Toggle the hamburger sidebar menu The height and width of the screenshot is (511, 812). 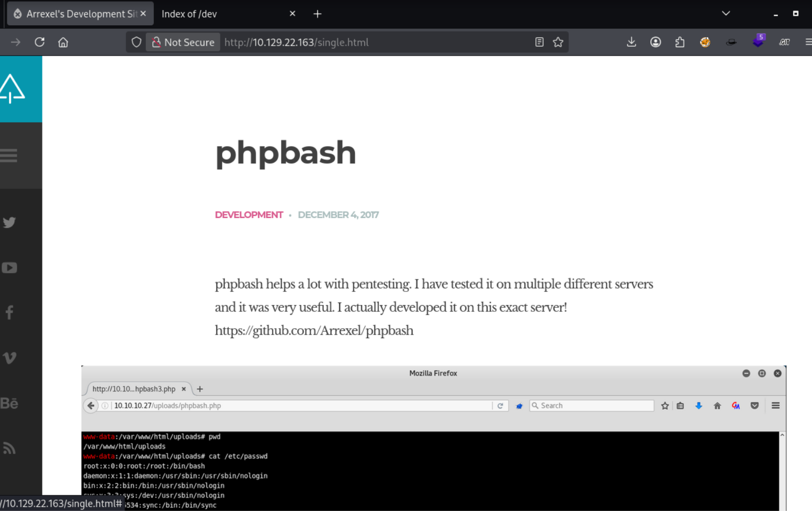tap(9, 155)
